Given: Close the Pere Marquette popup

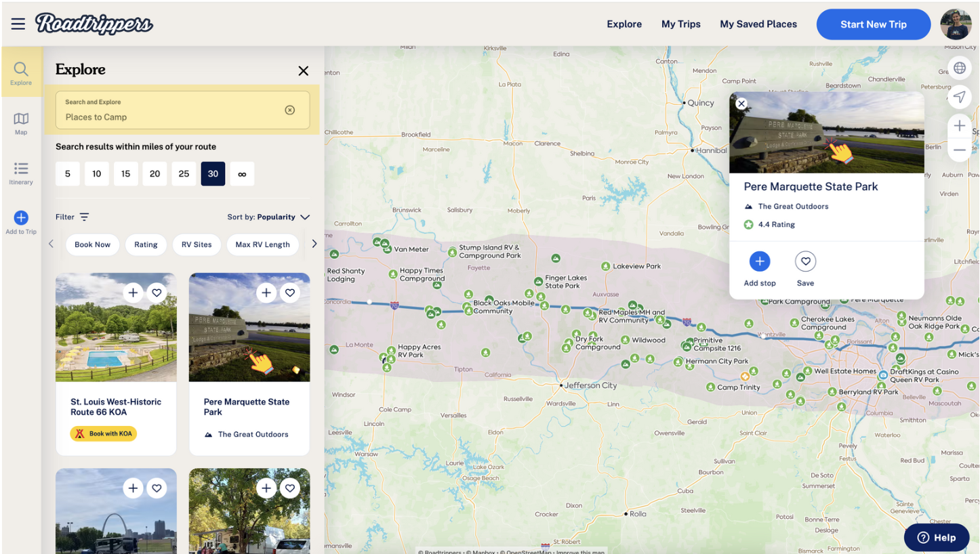Looking at the screenshot, I should point(741,104).
